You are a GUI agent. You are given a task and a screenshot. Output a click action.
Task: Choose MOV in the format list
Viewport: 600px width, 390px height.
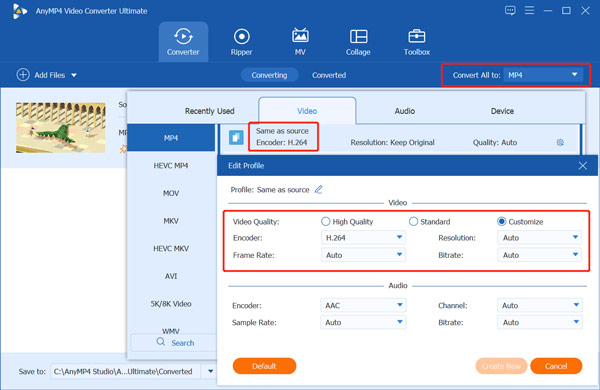171,193
